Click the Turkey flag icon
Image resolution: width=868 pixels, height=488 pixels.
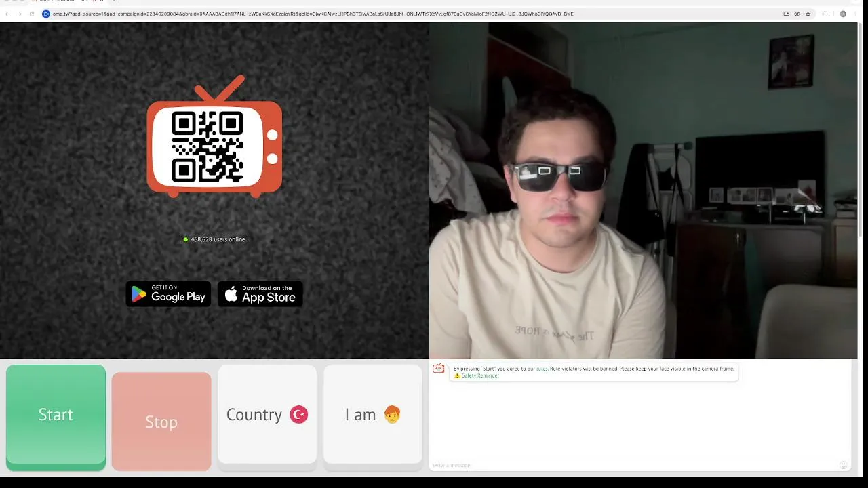point(299,414)
